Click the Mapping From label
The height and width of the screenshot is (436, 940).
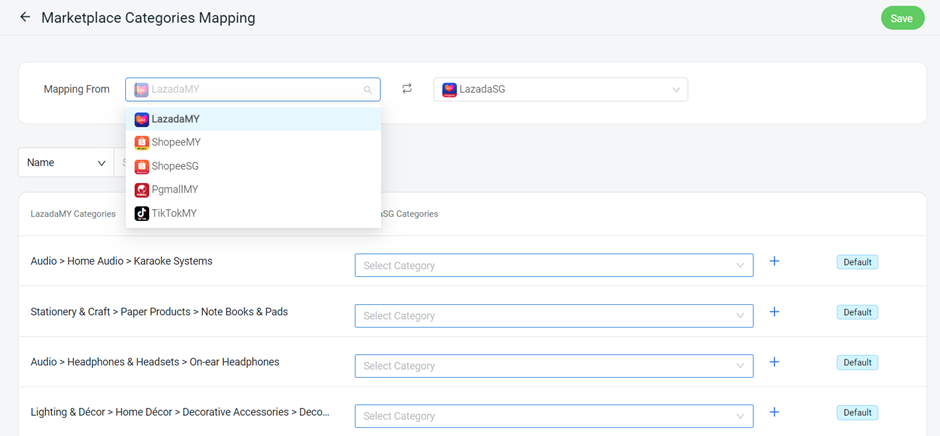[x=77, y=89]
